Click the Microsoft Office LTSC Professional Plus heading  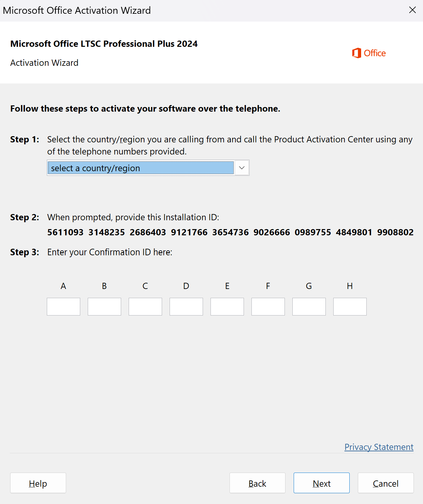point(104,44)
